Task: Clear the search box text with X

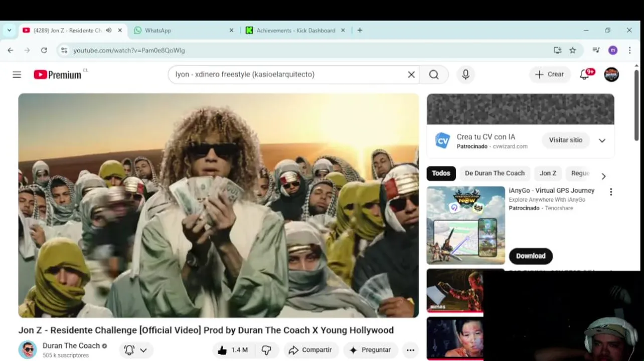Action: [x=411, y=75]
